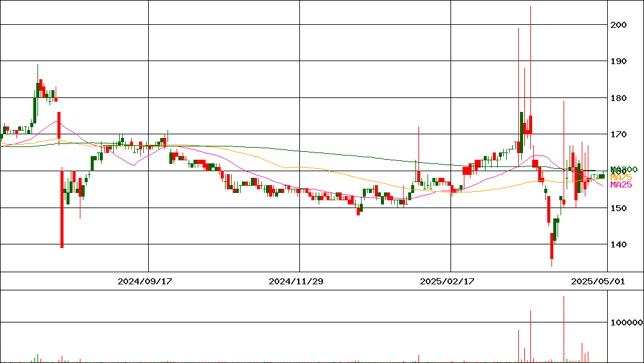The height and width of the screenshot is (363, 644).
Task: Select the 2024/09/17 date label
Action: (145, 281)
